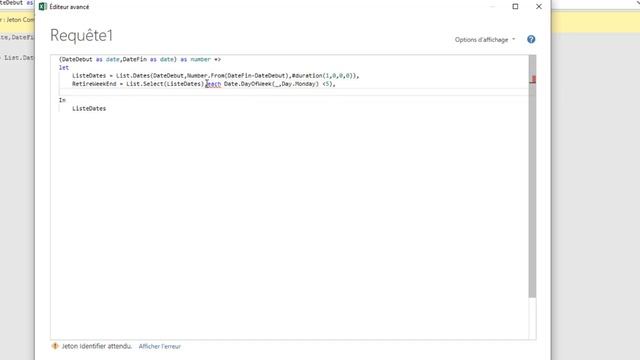Click 'RetireWeekEnd' in the code

tap(94, 84)
